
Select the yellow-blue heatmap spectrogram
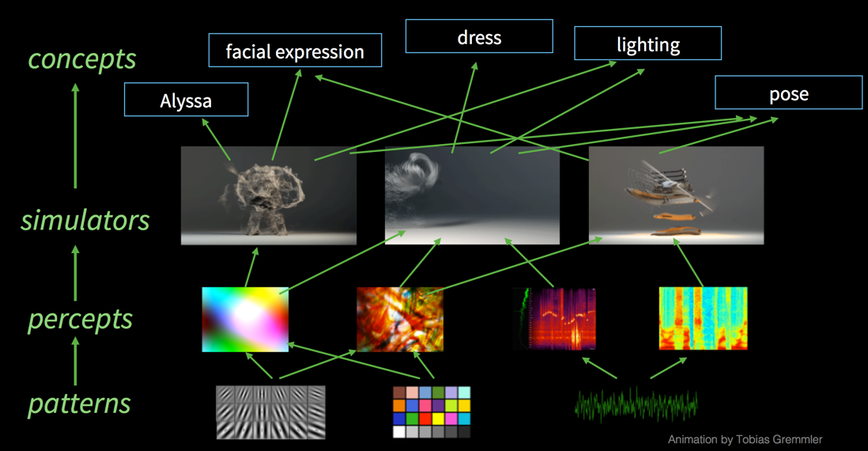click(x=703, y=319)
